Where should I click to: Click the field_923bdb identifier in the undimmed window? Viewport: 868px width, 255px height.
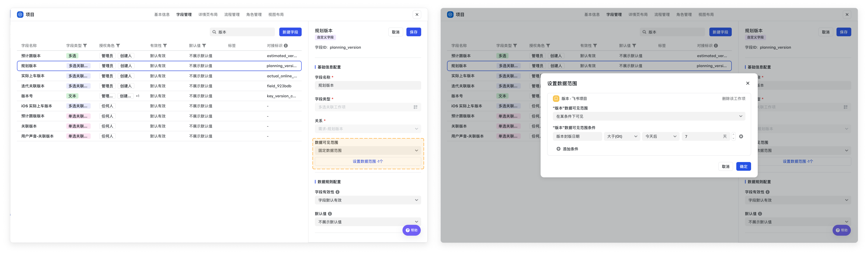click(x=279, y=86)
